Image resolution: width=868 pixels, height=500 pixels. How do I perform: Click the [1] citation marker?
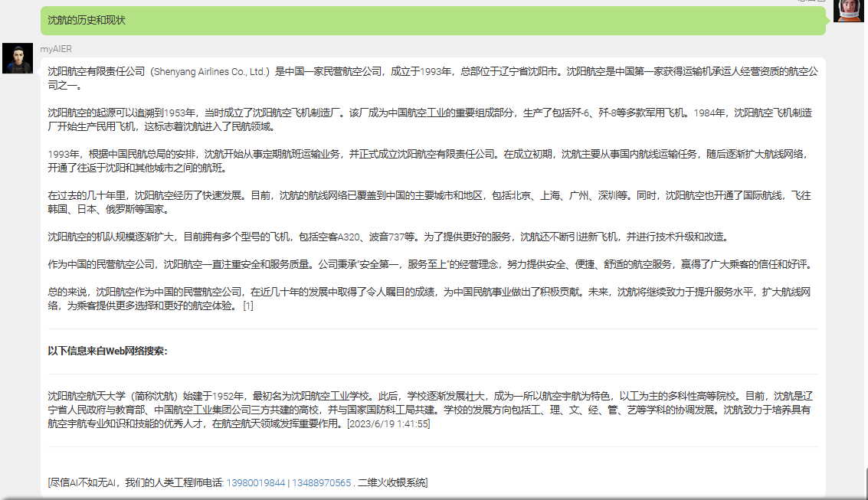pyautogui.click(x=248, y=306)
